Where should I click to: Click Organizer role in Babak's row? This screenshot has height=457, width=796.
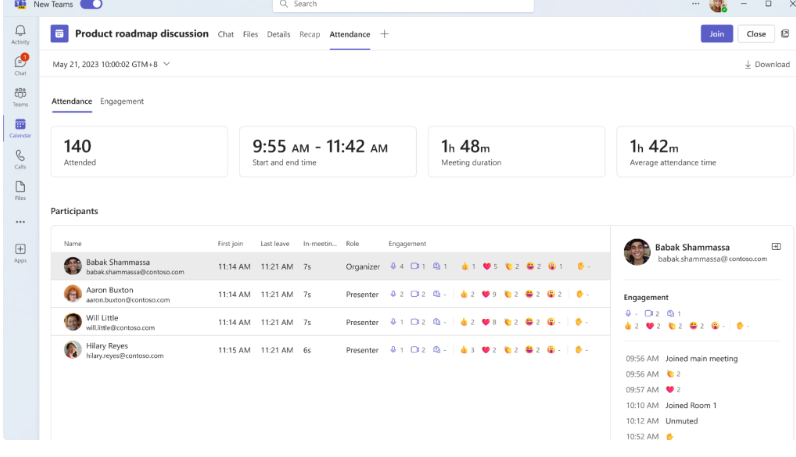362,267
